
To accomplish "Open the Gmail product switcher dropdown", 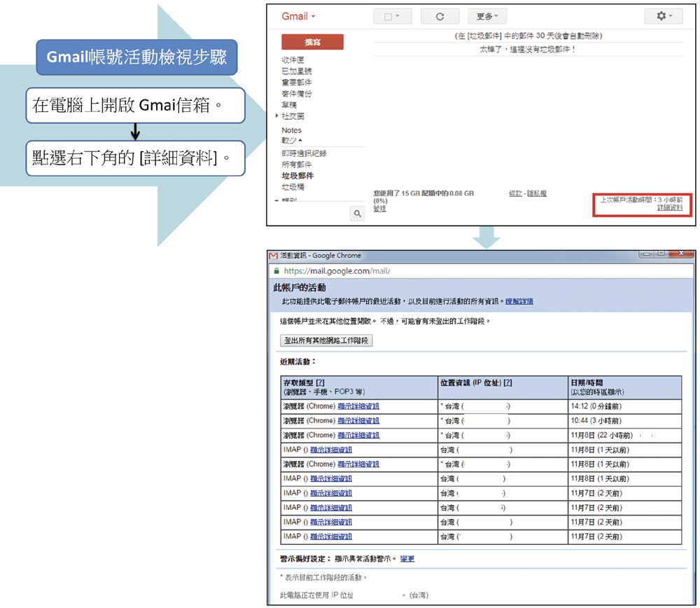I will 298,17.
